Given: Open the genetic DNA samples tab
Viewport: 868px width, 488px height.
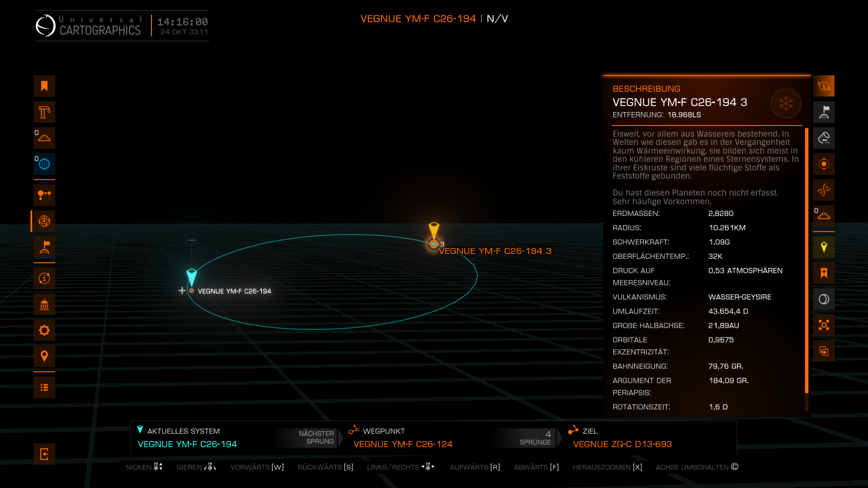Looking at the screenshot, I should pyautogui.click(x=824, y=190).
